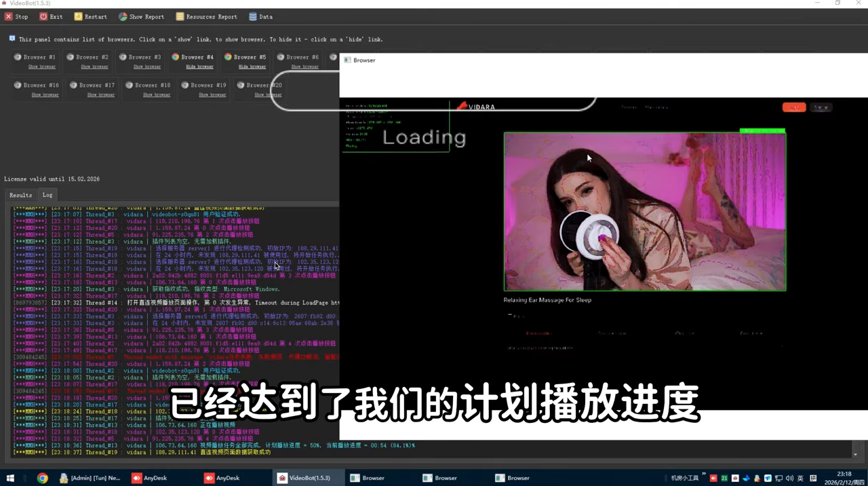The height and width of the screenshot is (486, 868).
Task: Hide browser under Browser #4
Action: point(199,67)
